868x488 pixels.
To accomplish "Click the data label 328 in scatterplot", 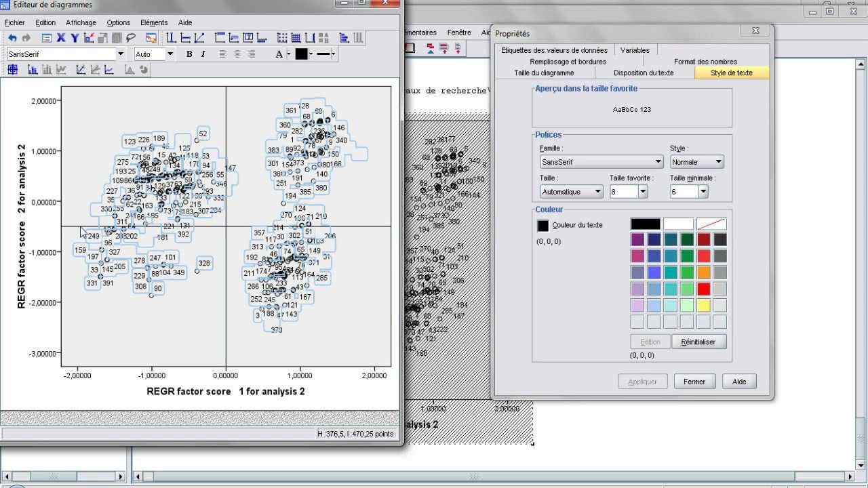I will (204, 264).
